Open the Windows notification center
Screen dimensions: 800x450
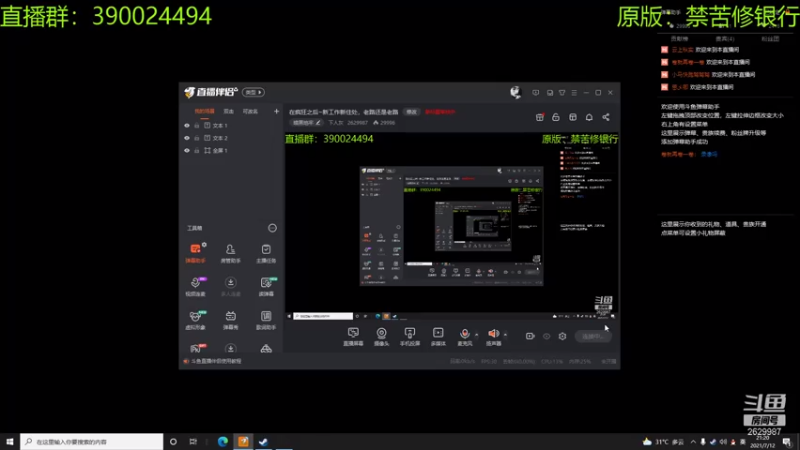tap(787, 442)
